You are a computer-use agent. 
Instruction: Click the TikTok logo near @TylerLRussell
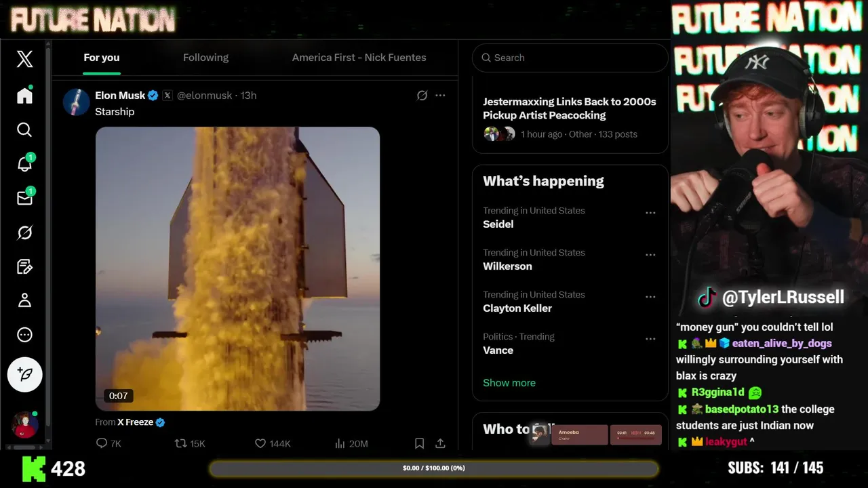(707, 298)
